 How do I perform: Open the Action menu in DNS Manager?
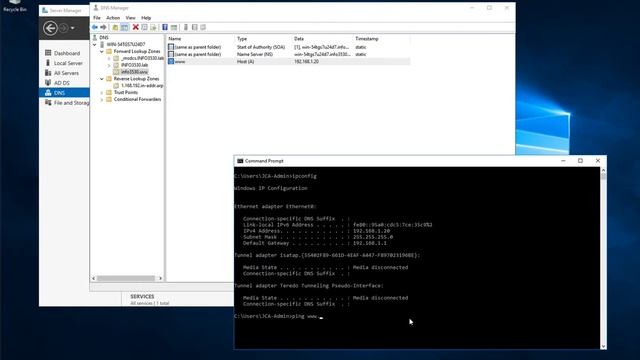click(113, 18)
